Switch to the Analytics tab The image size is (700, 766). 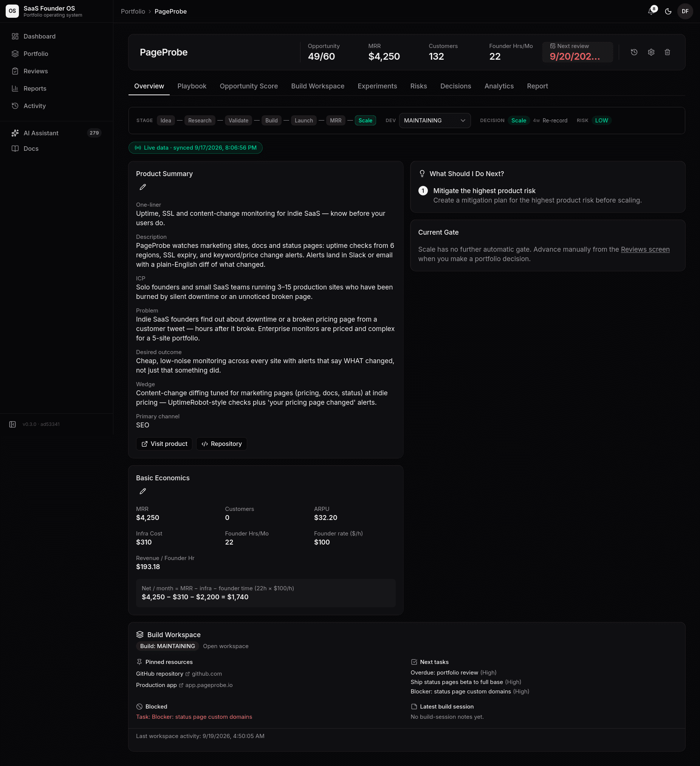point(499,86)
